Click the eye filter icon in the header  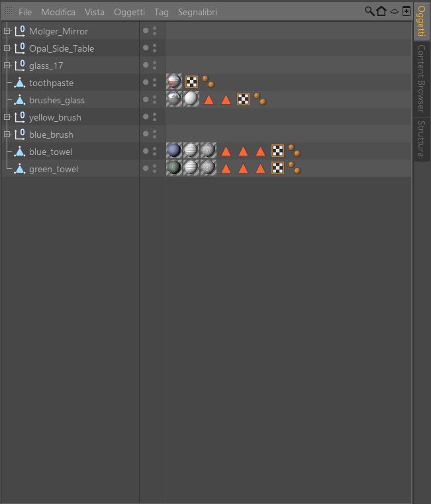point(394,11)
